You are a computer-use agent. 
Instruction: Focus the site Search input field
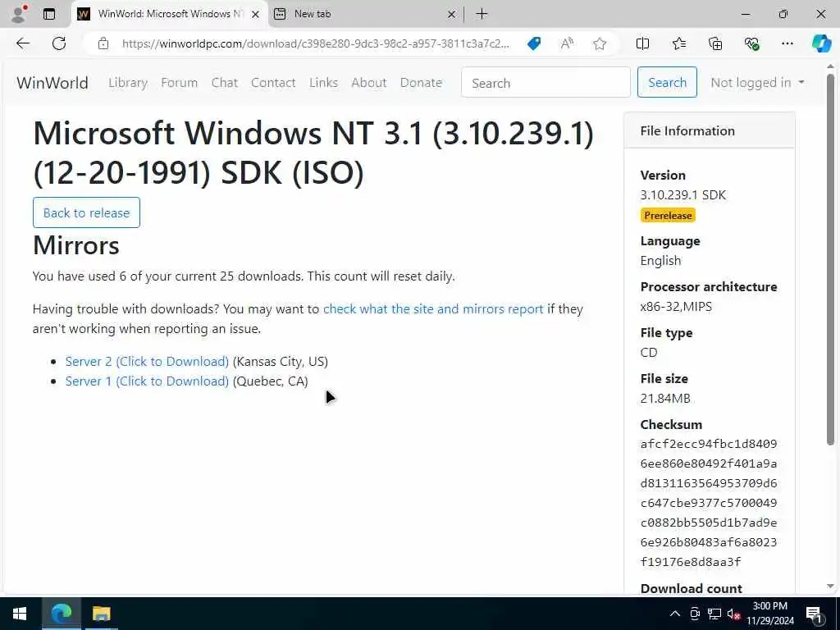(546, 83)
